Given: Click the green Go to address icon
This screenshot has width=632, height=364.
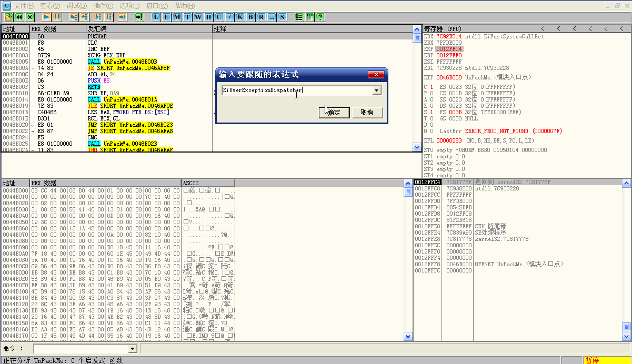Looking at the screenshot, I should pos(139,17).
